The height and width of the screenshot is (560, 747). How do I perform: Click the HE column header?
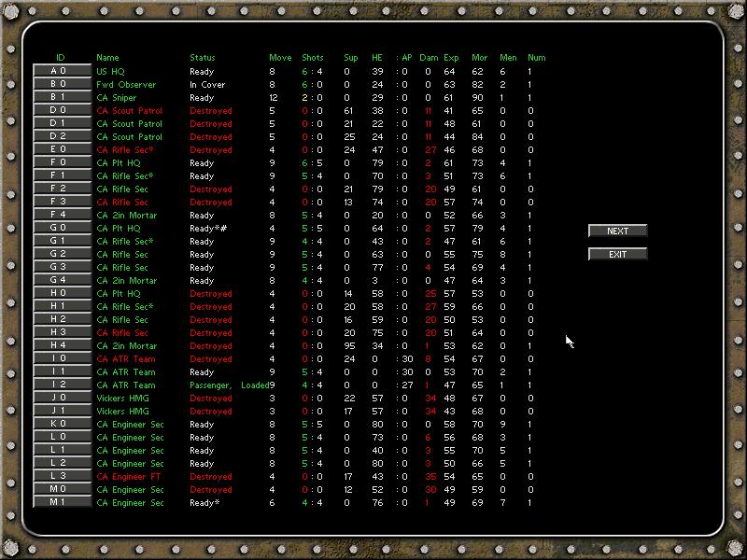pyautogui.click(x=377, y=58)
